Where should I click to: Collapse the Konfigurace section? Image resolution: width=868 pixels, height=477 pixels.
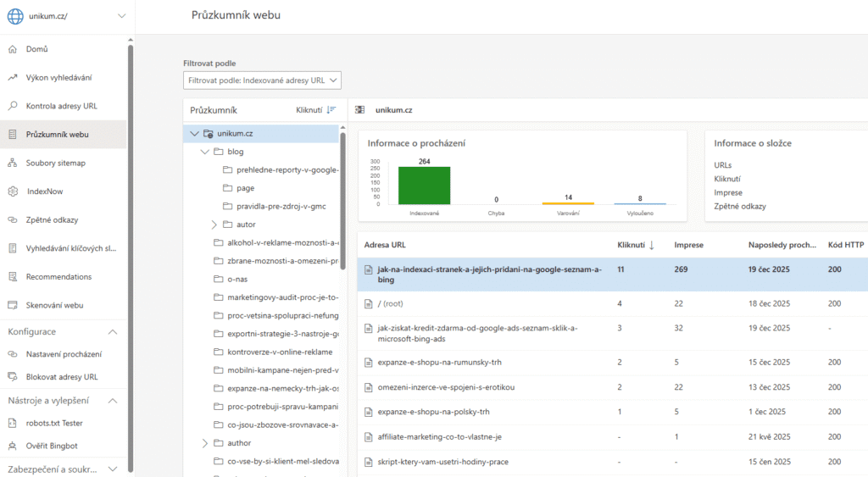pyautogui.click(x=113, y=332)
